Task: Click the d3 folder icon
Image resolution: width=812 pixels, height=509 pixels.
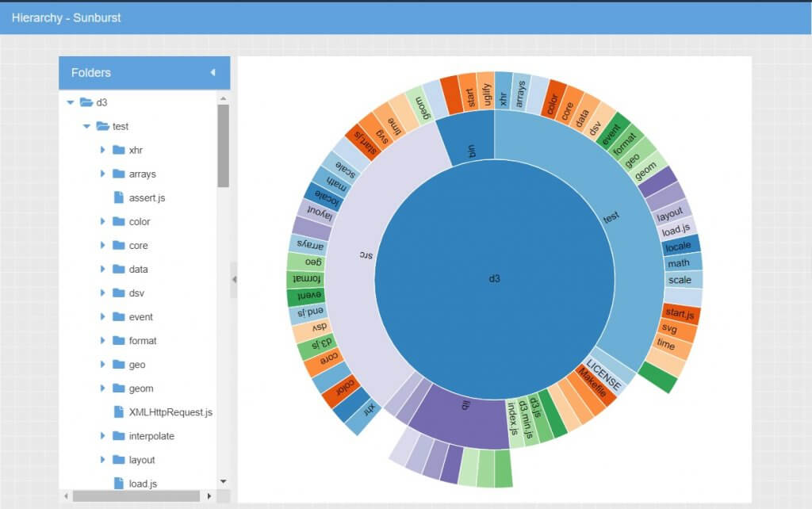Action: [87, 102]
